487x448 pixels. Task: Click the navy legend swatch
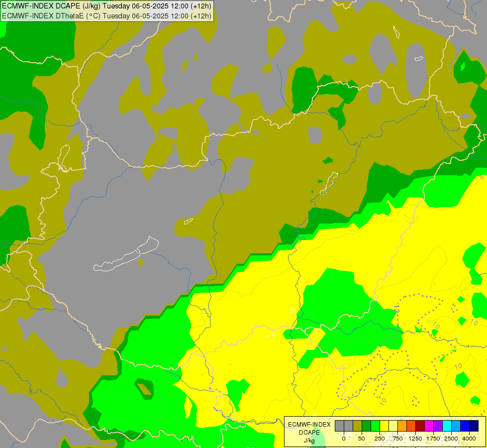474,426
